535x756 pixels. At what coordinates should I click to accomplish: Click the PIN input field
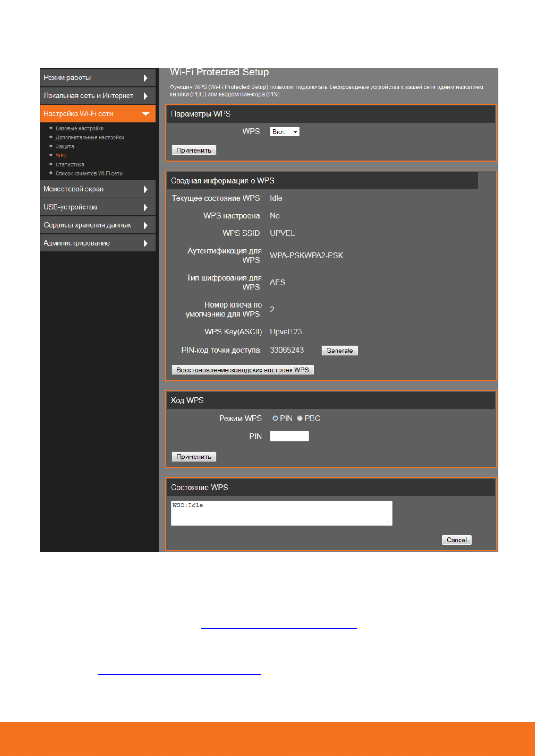[289, 436]
